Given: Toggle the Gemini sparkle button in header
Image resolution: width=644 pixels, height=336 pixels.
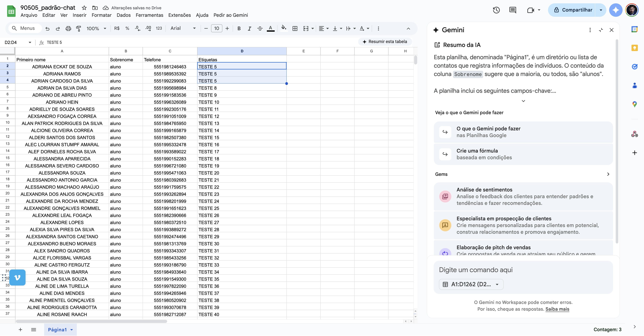Looking at the screenshot, I should coord(615,10).
